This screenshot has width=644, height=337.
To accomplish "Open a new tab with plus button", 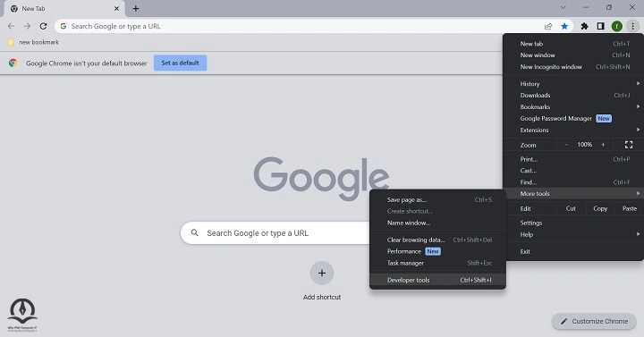I will [136, 8].
